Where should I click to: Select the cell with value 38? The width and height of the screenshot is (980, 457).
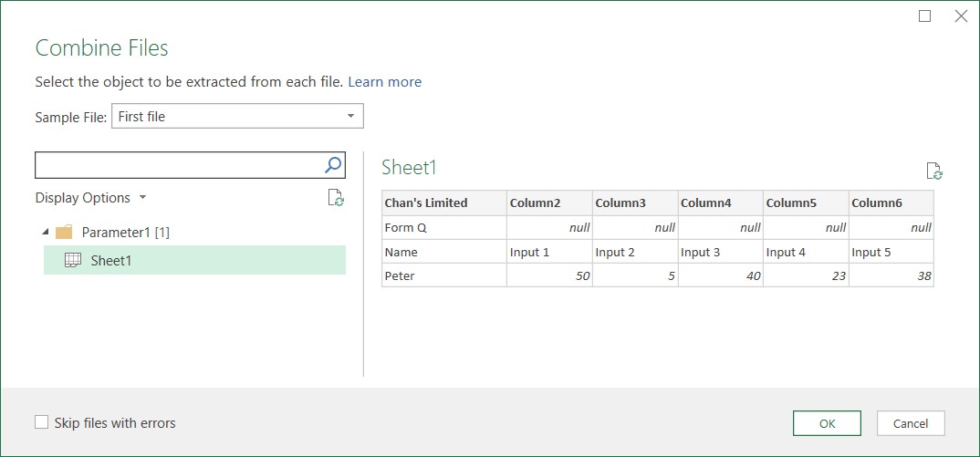[x=891, y=275]
